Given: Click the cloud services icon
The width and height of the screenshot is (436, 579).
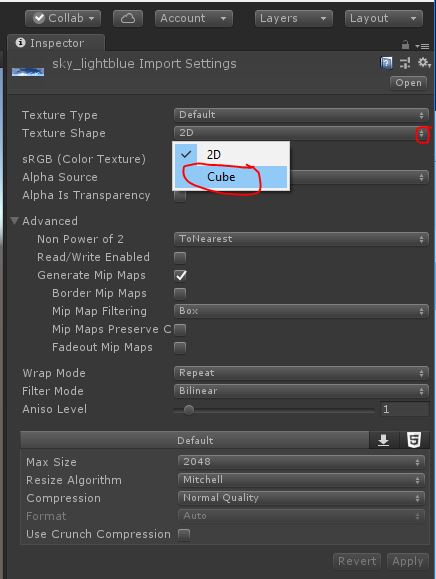Looking at the screenshot, I should click(x=128, y=18).
